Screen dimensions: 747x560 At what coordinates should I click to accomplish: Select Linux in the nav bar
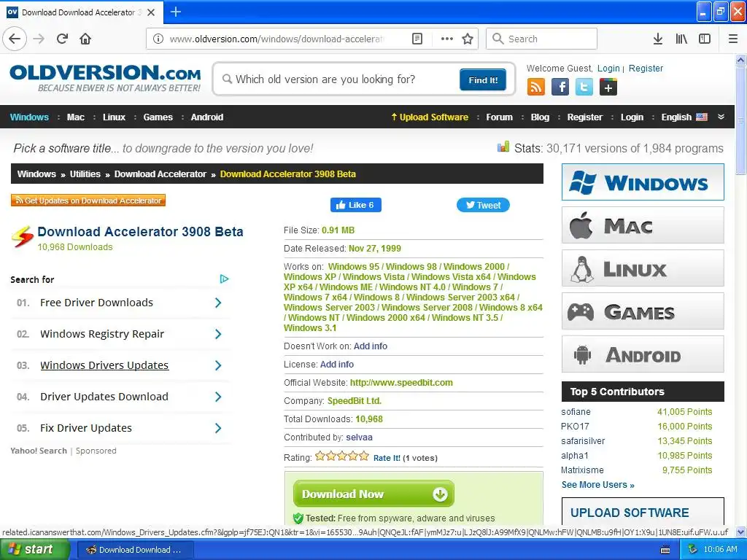(114, 117)
